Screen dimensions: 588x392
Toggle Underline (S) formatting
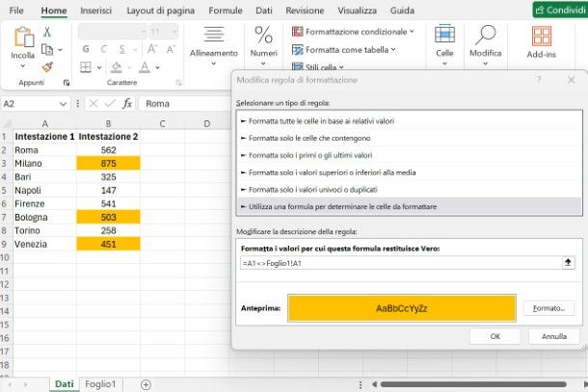pos(122,49)
